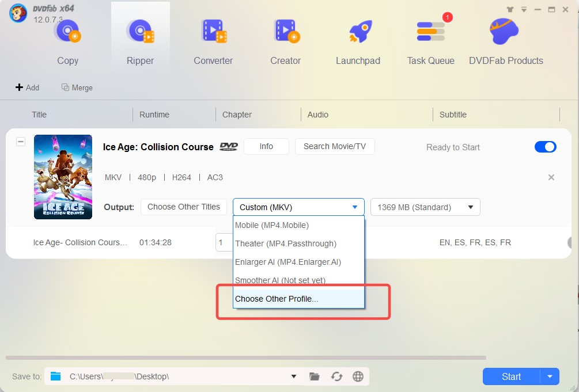This screenshot has height=392, width=579.
Task: Click the runtime value 01:34:28
Action: 156,242
